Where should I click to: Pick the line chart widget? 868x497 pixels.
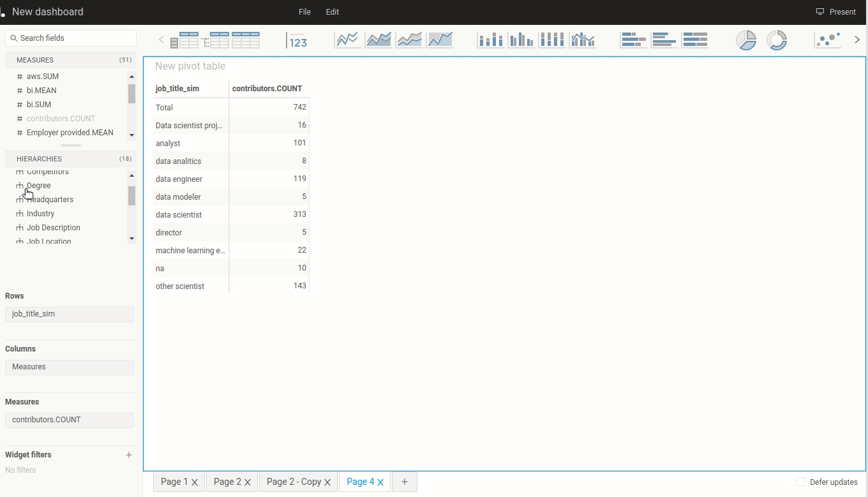348,40
